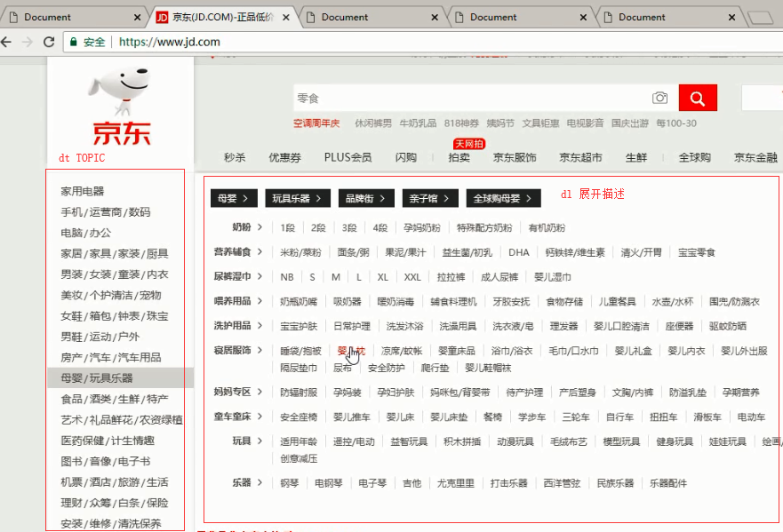The image size is (783, 532).
Task: Switch to the last Document tab
Action: [x=669, y=18]
